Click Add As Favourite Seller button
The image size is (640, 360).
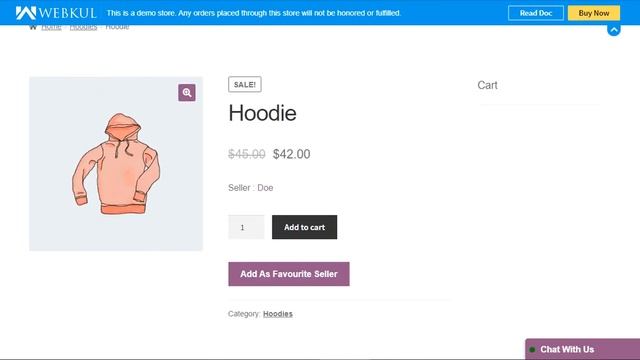[x=289, y=274]
